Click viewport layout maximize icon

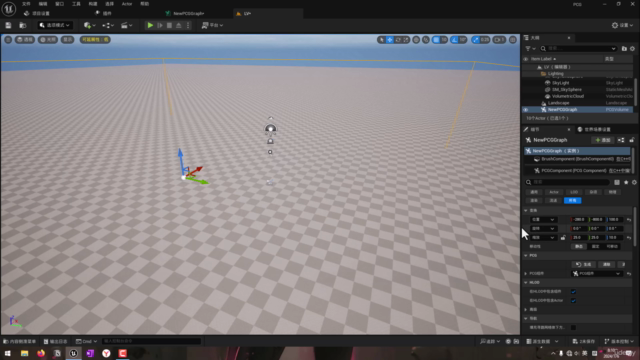(x=513, y=40)
